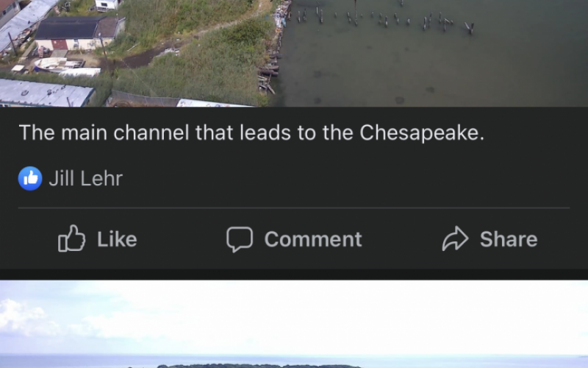Click the thumbs-up outline Like icon

[71, 238]
